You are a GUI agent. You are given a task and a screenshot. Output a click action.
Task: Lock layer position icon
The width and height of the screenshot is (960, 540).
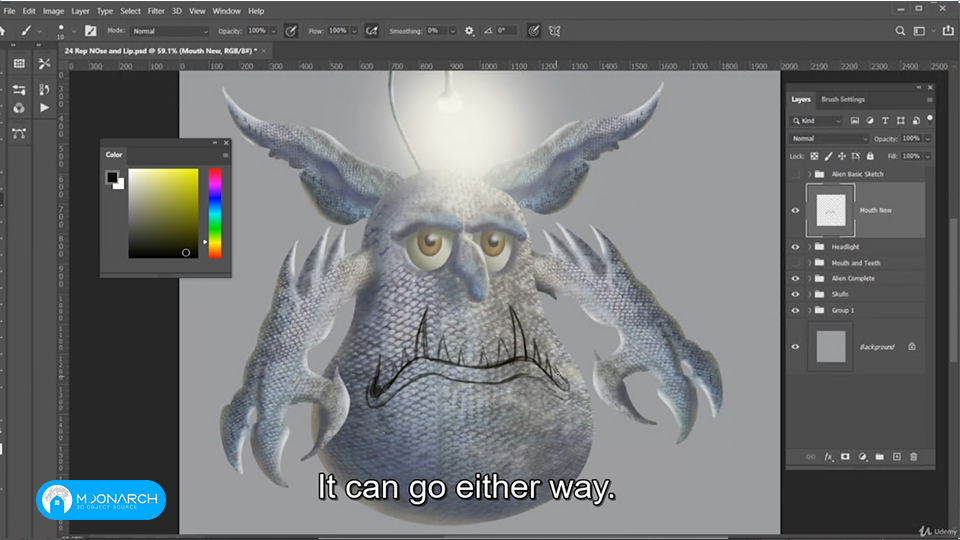point(842,156)
